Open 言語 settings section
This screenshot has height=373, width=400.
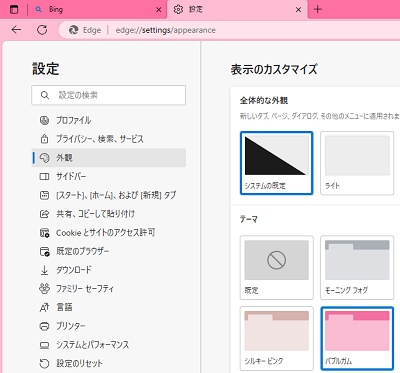(109, 307)
